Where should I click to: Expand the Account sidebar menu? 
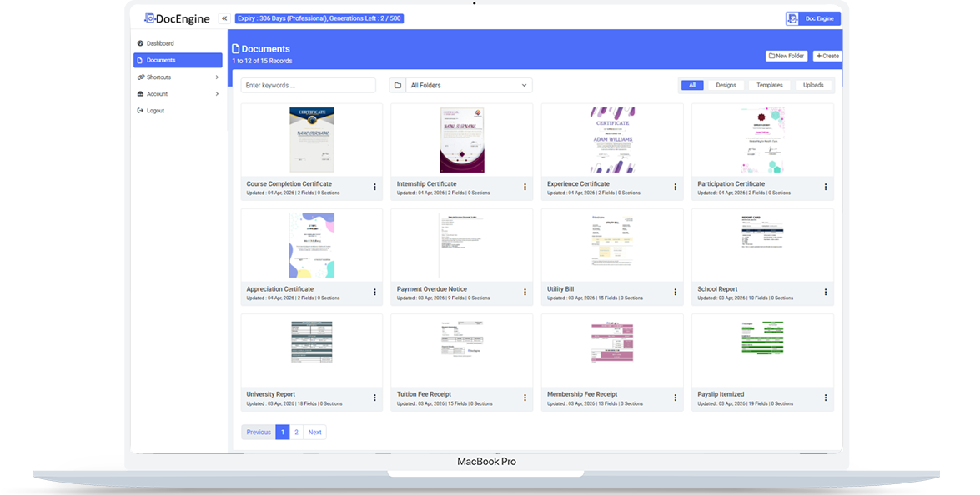click(178, 94)
